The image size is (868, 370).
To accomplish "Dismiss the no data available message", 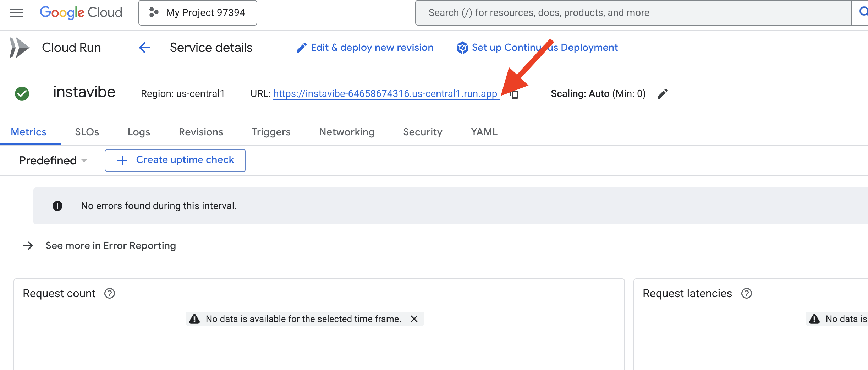I will click(x=414, y=319).
